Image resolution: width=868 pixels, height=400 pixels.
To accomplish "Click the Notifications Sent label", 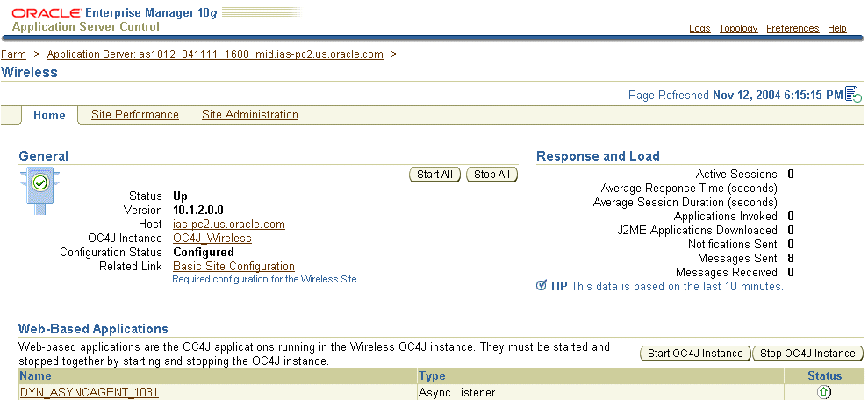I will click(733, 244).
